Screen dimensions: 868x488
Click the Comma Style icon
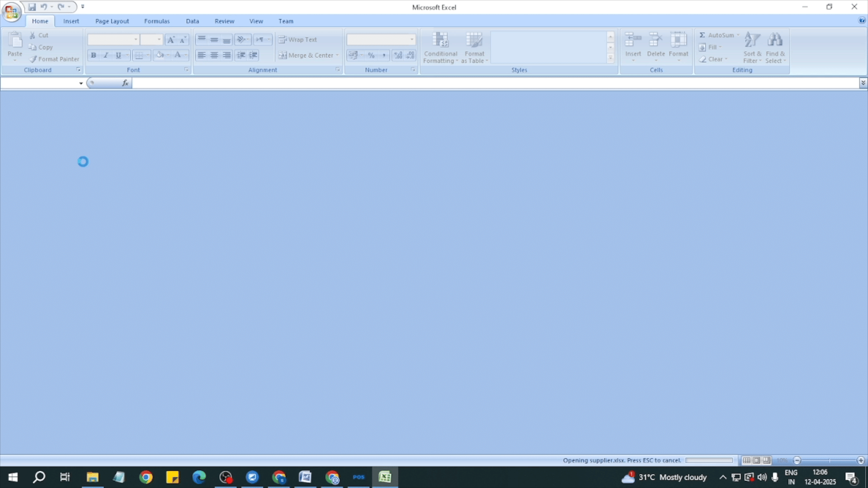(x=384, y=55)
